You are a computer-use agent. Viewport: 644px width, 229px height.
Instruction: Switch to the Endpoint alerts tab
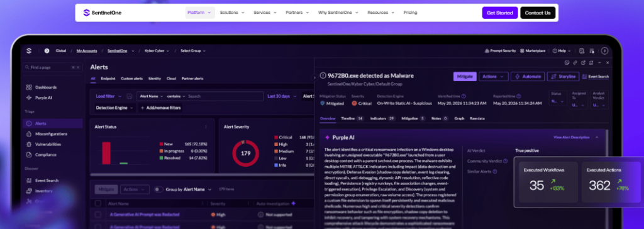108,79
